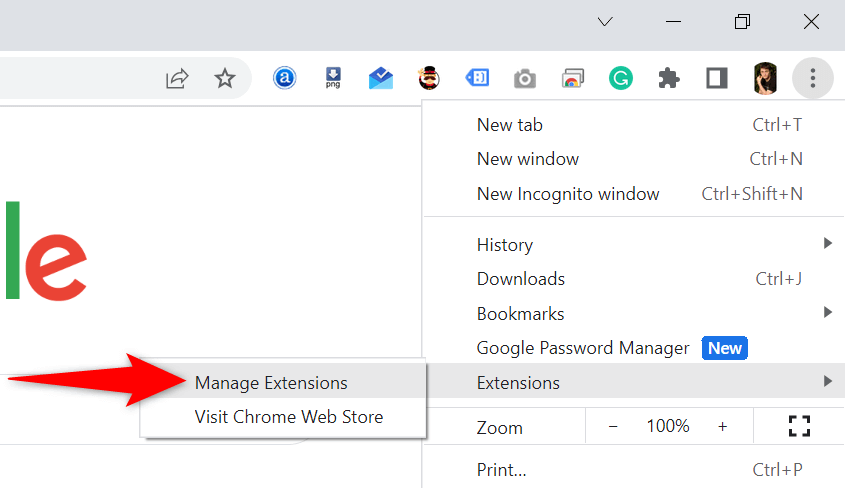Increase zoom with the plus button
Screen dimensions: 845x488
coord(722,426)
